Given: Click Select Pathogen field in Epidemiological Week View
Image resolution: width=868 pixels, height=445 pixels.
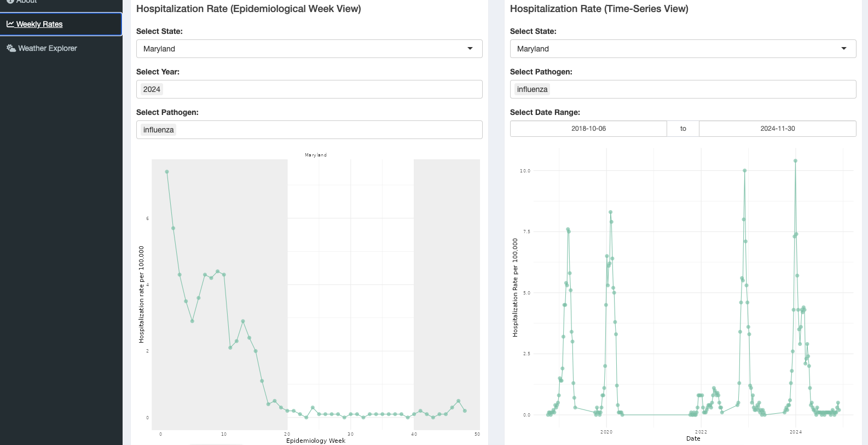Looking at the screenshot, I should pos(328,130).
